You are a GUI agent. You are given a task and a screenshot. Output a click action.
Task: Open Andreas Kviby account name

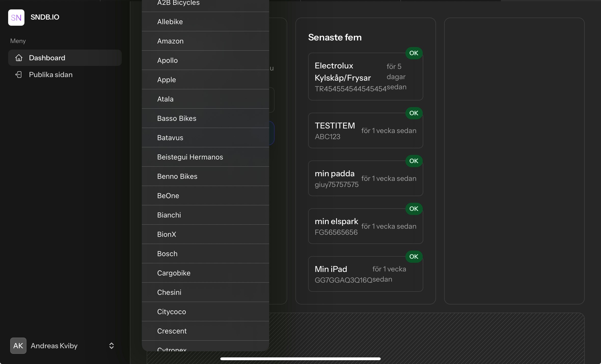pos(54,346)
